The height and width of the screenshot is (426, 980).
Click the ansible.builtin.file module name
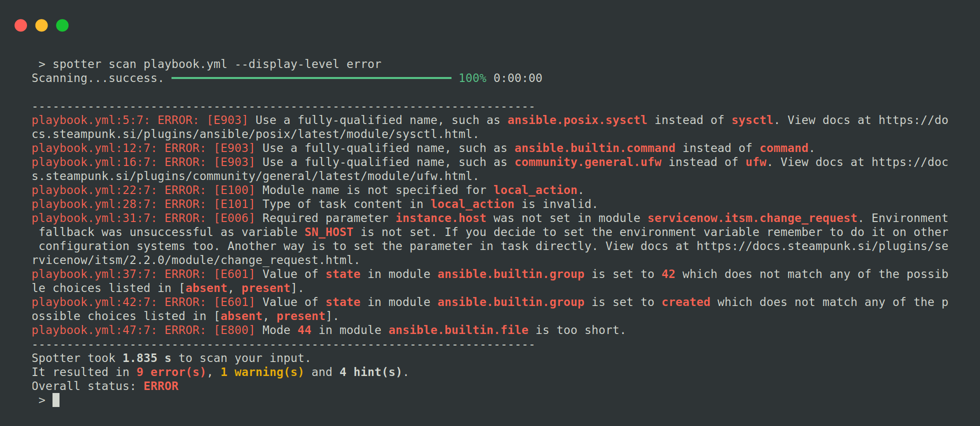[x=458, y=330]
